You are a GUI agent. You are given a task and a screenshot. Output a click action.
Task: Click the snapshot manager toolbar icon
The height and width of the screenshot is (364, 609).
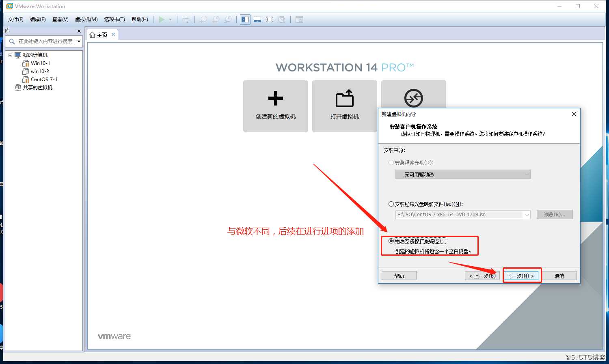(229, 19)
